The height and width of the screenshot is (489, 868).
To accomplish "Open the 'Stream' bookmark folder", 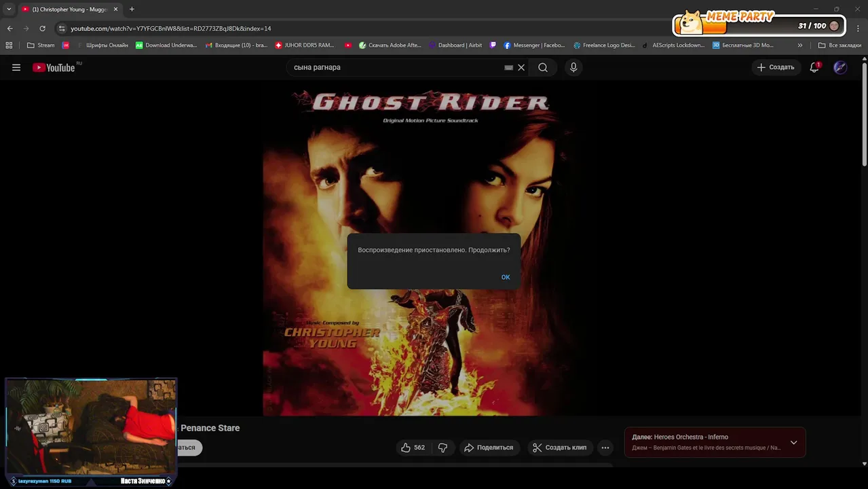I will [x=41, y=46].
